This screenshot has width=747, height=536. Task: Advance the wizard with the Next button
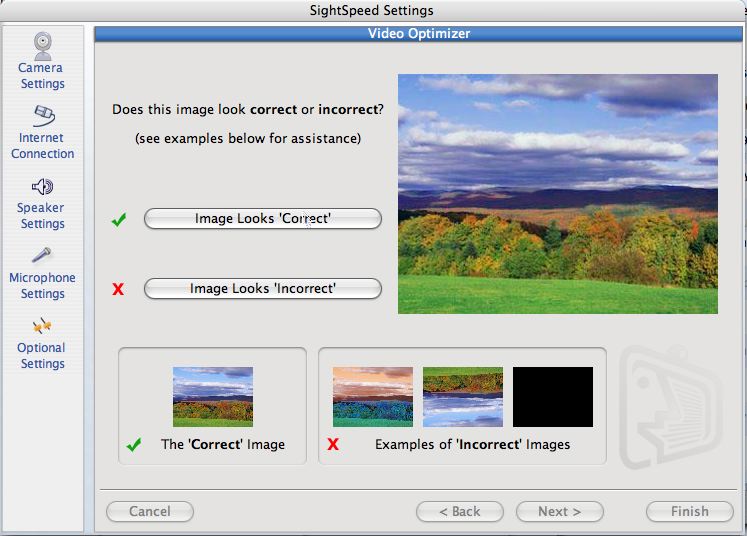point(559,512)
